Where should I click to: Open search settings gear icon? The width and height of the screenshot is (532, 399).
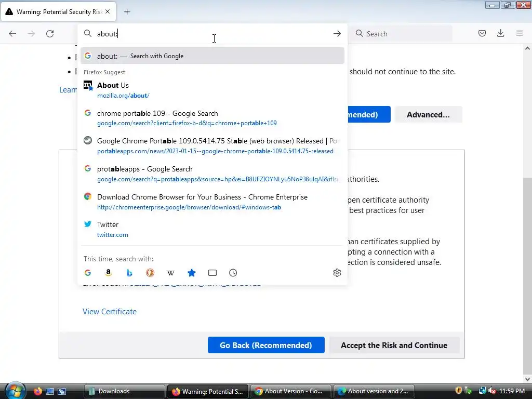click(x=337, y=273)
